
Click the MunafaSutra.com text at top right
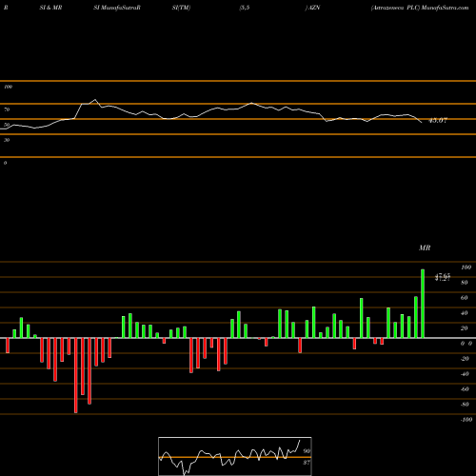(445, 8)
